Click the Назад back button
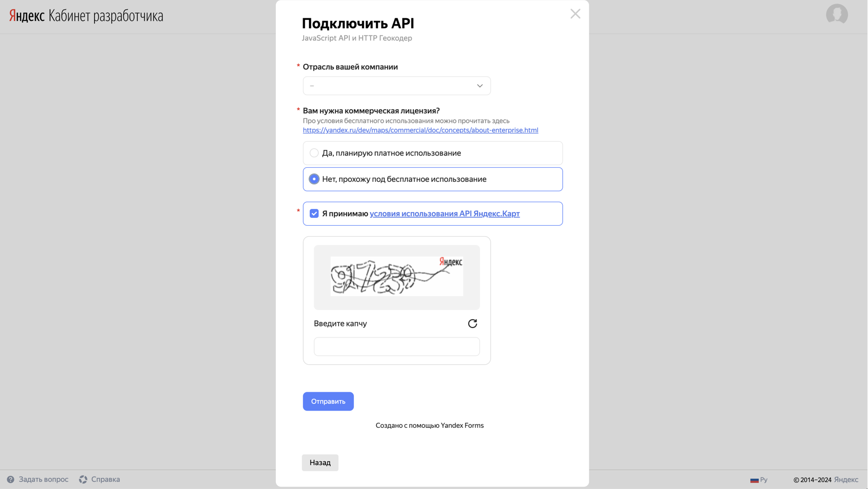 pos(320,462)
